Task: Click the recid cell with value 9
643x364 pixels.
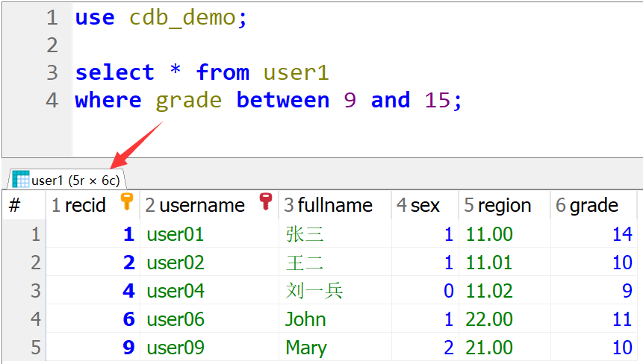Action: point(128,348)
